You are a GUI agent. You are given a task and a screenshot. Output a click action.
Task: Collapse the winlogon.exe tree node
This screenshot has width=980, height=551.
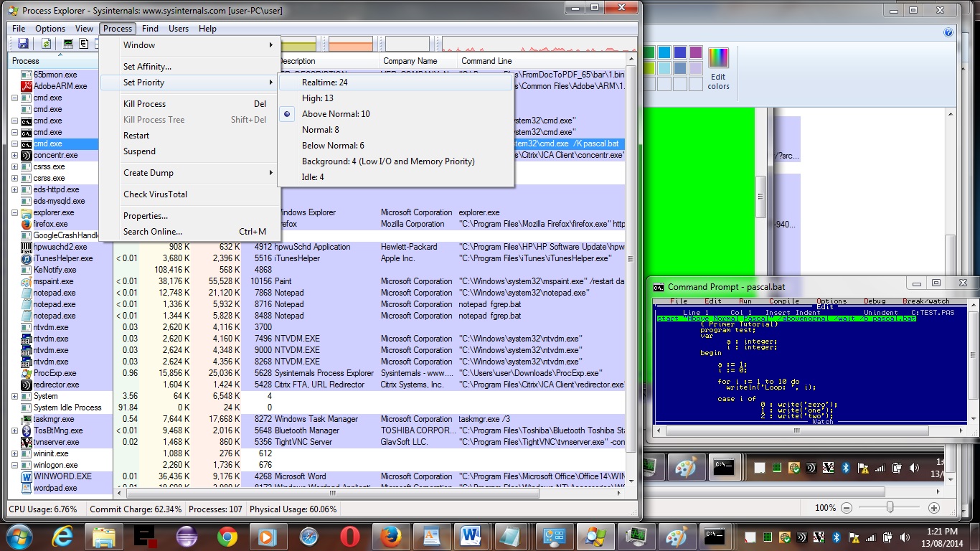point(15,465)
